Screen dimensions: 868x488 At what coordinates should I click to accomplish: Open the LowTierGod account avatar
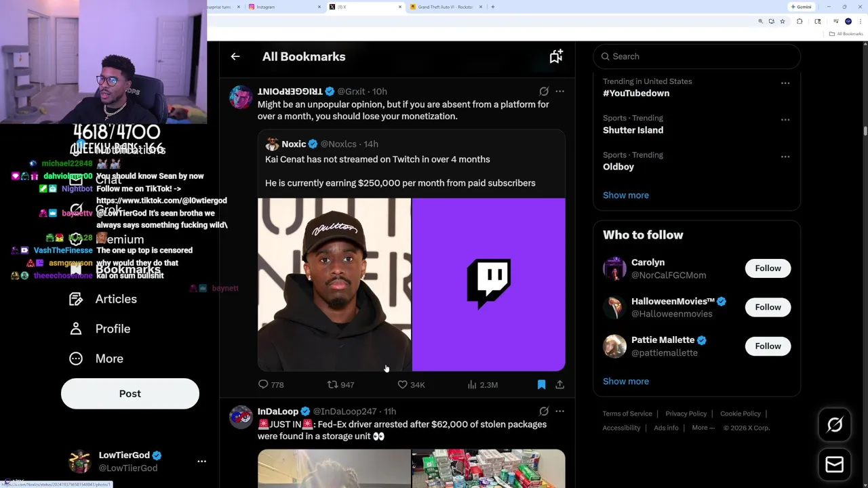click(80, 462)
